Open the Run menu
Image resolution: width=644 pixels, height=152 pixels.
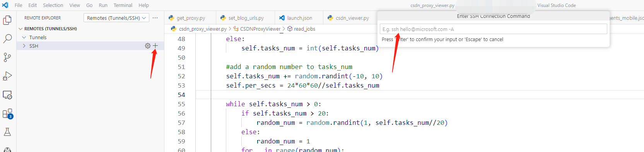tap(103, 5)
